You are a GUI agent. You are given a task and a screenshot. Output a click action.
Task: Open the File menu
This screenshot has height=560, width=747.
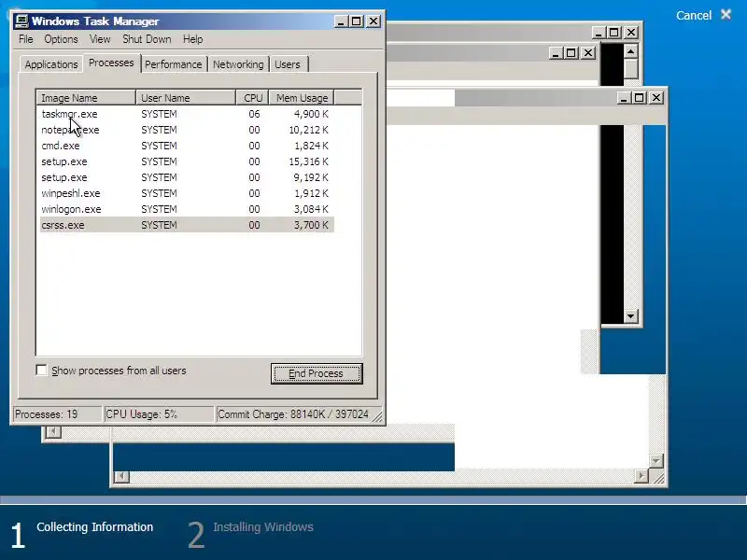(26, 39)
